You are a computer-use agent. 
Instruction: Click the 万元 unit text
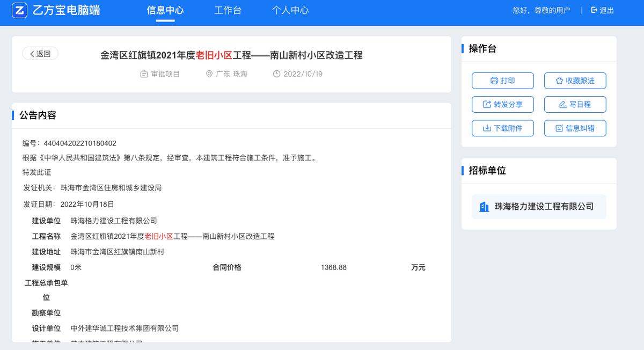(x=418, y=267)
